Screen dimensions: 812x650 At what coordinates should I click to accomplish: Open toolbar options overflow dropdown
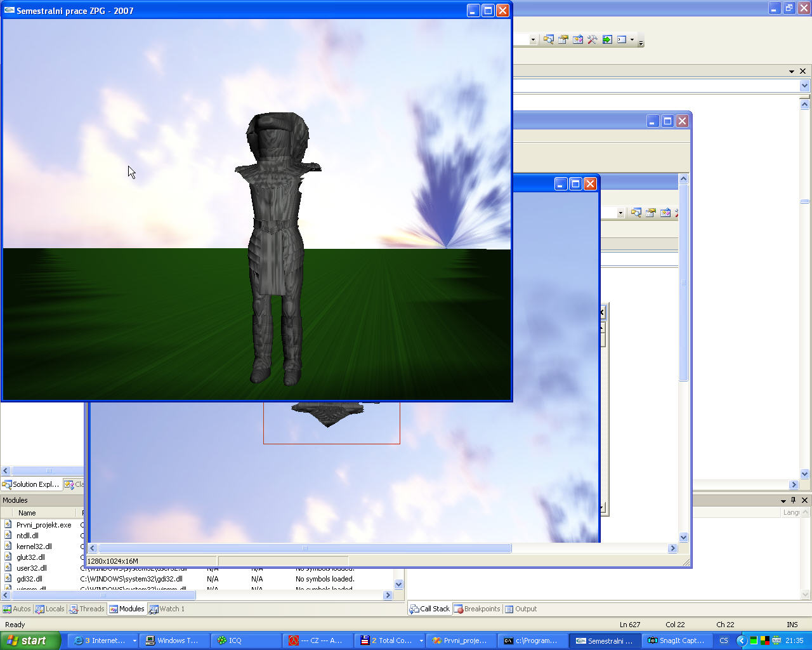[641, 42]
